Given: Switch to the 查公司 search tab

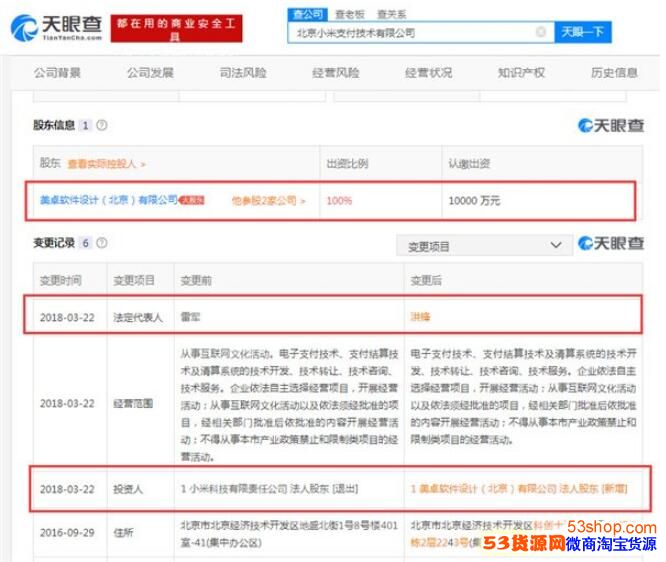Looking at the screenshot, I should 308,13.
